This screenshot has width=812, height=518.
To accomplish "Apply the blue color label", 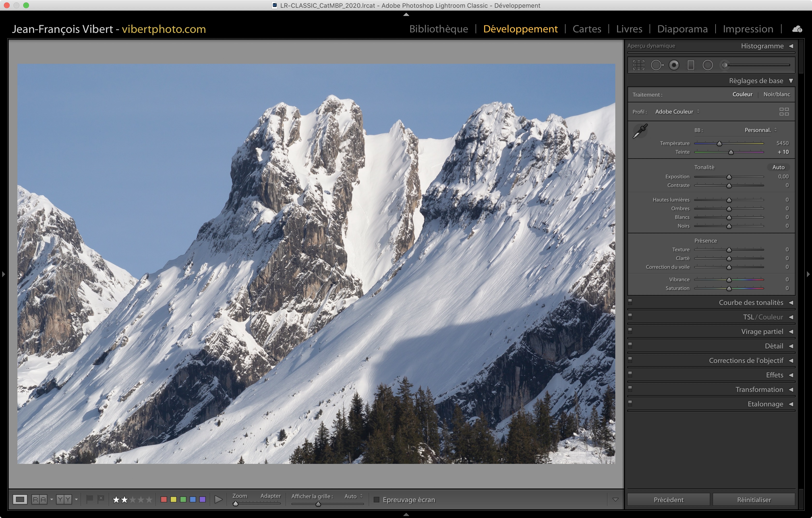I will [x=193, y=499].
